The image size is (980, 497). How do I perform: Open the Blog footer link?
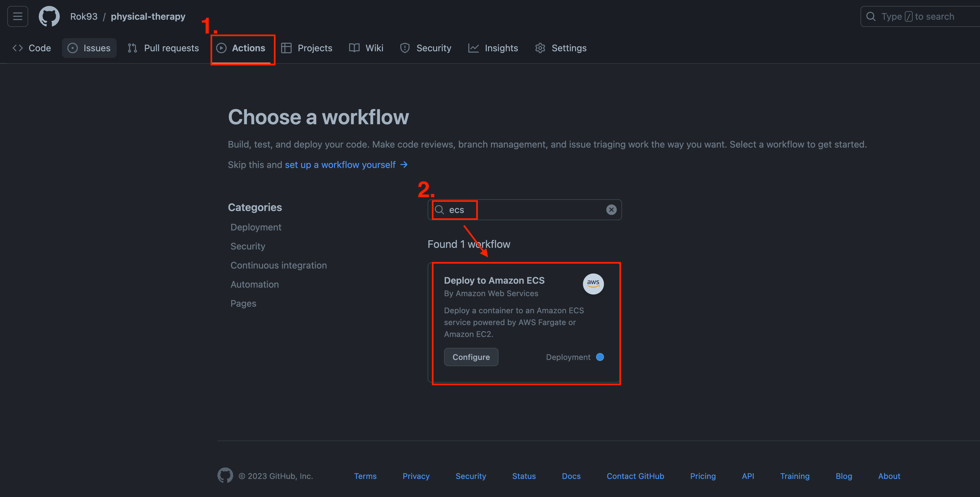[x=843, y=476]
